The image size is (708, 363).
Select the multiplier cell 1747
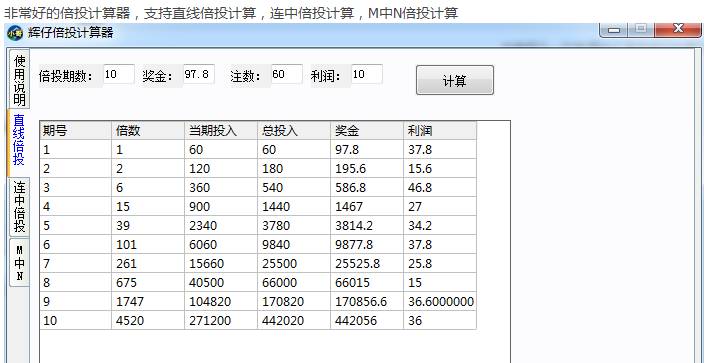148,302
